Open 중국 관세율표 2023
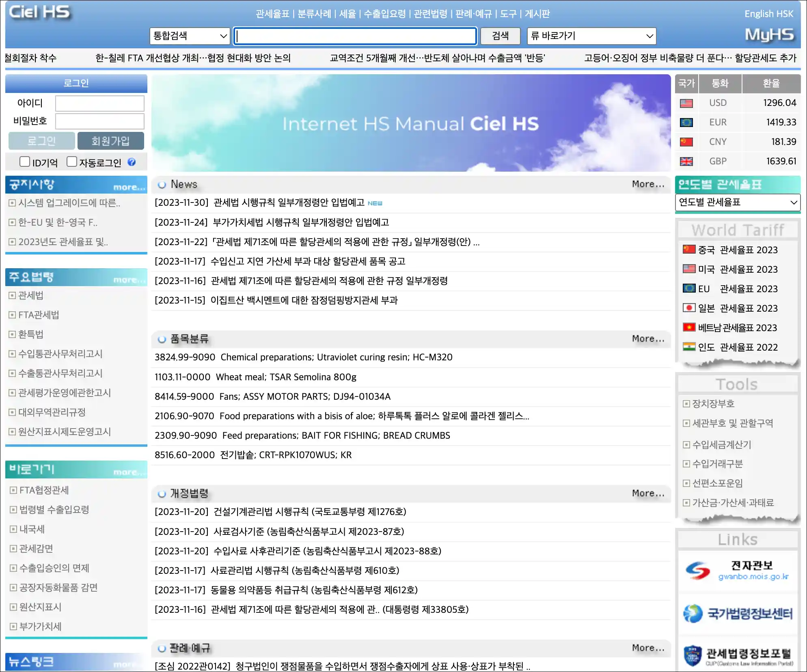Image resolution: width=807 pixels, height=672 pixels. click(x=738, y=250)
